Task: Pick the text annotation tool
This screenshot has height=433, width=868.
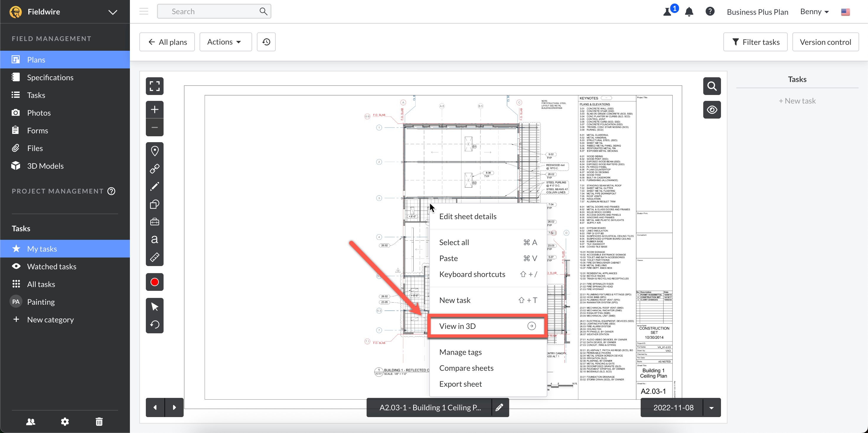Action: (x=155, y=240)
